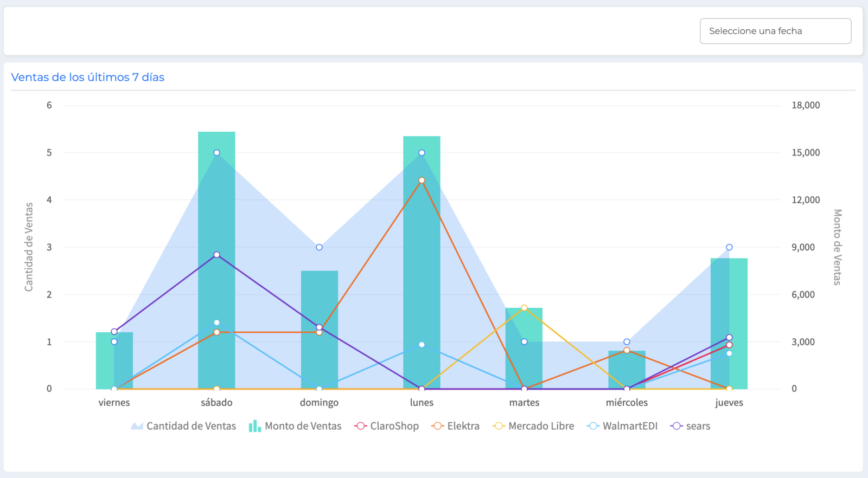
Task: Click the 'Monto de Ventas' right axis title
Action: (837, 247)
